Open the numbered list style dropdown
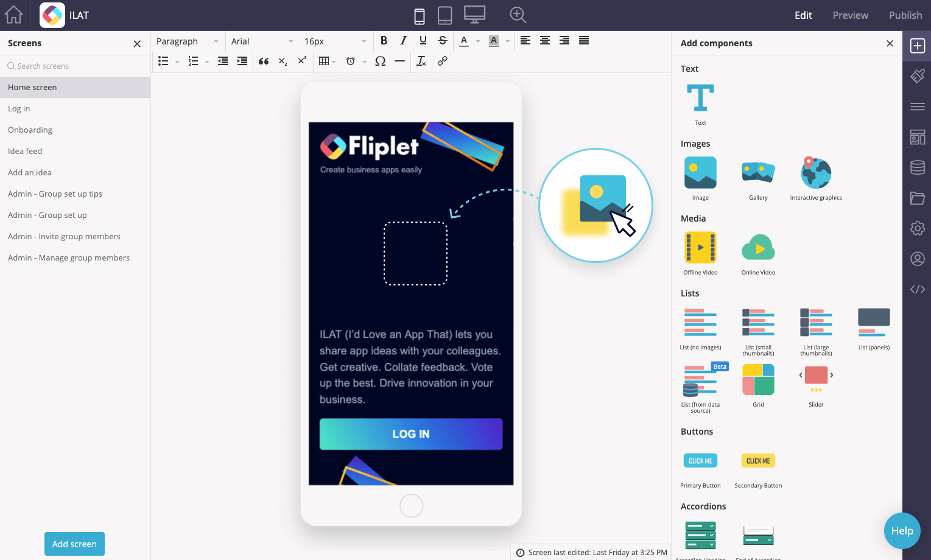This screenshot has height=560, width=931. [x=207, y=61]
